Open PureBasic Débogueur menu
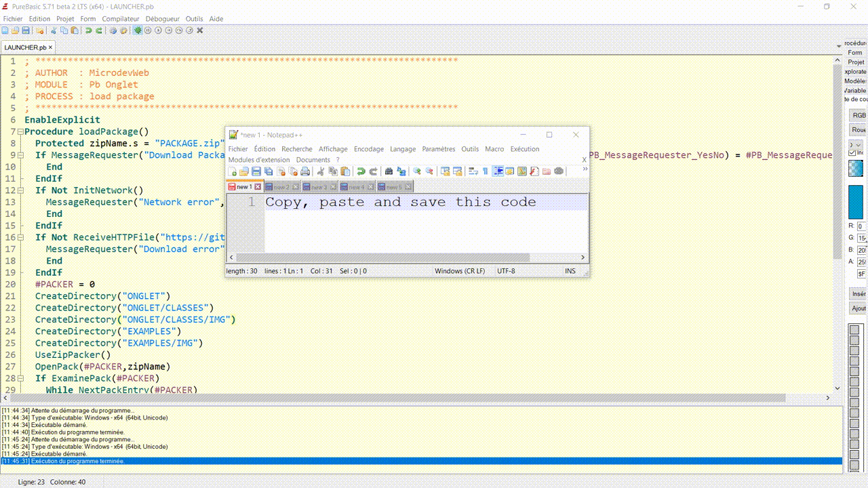 [x=163, y=19]
